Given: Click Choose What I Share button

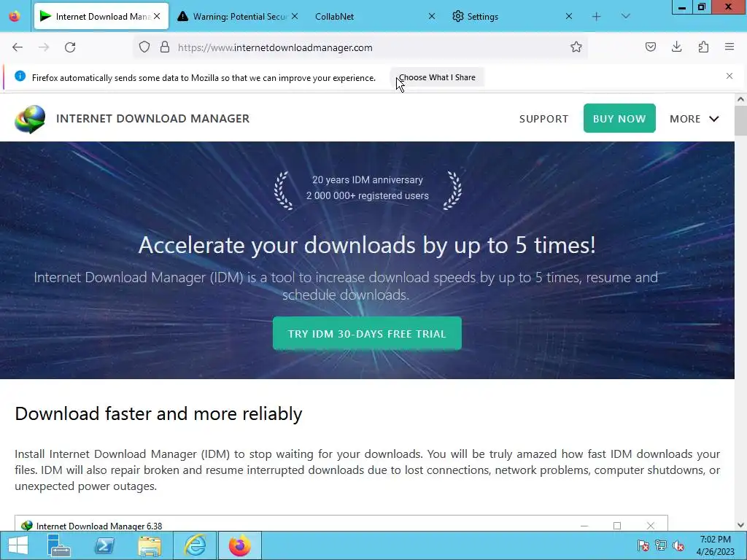Looking at the screenshot, I should point(437,77).
